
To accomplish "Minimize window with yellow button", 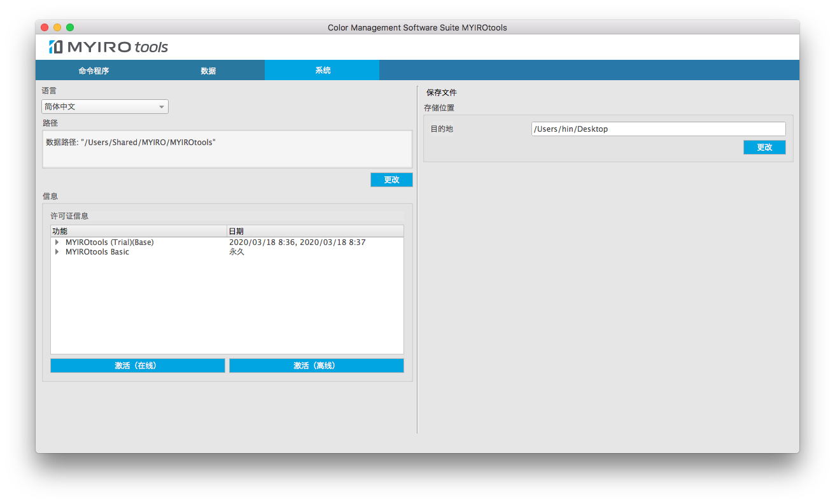I will tap(57, 27).
